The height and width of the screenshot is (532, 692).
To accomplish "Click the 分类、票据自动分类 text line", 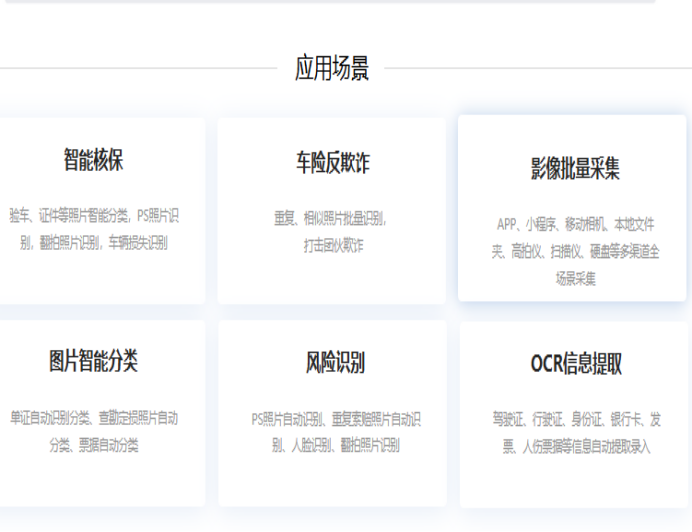I will coord(94,445).
